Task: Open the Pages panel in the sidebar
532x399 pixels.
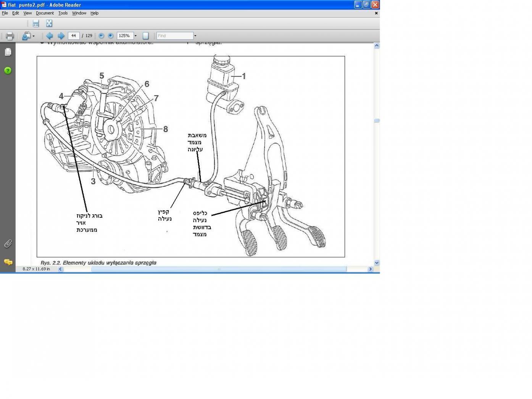Action: (x=8, y=52)
